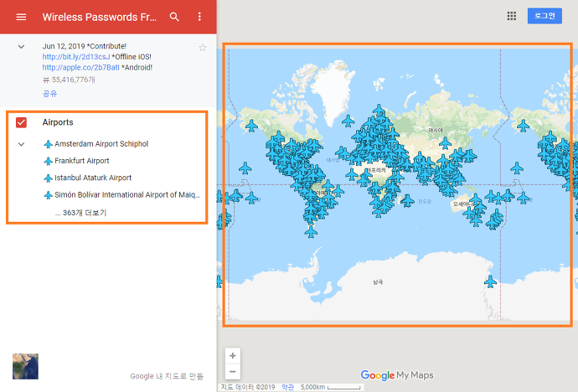
Task: Open the bit.ly/2d13csJ link
Action: point(76,57)
